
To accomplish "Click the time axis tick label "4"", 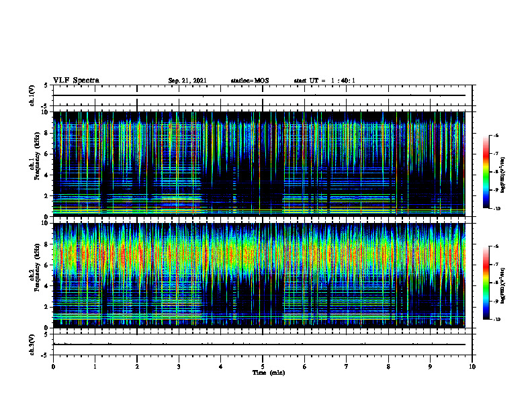I will tap(220, 367).
